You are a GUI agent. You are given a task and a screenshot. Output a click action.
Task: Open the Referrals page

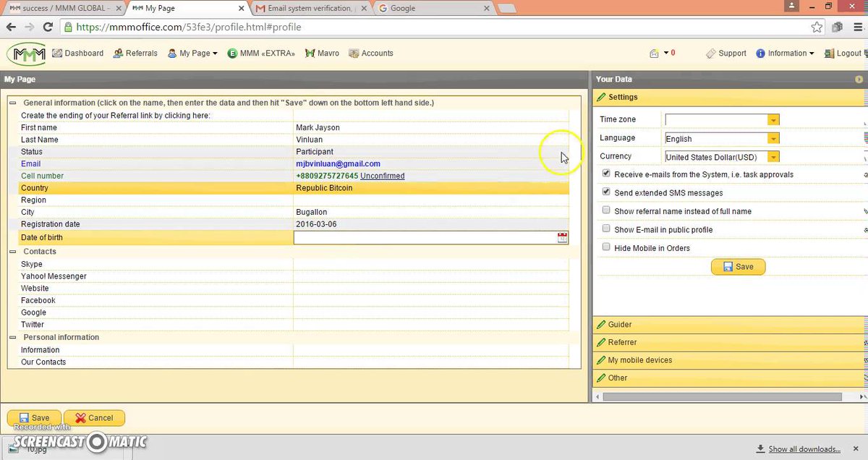coord(135,54)
